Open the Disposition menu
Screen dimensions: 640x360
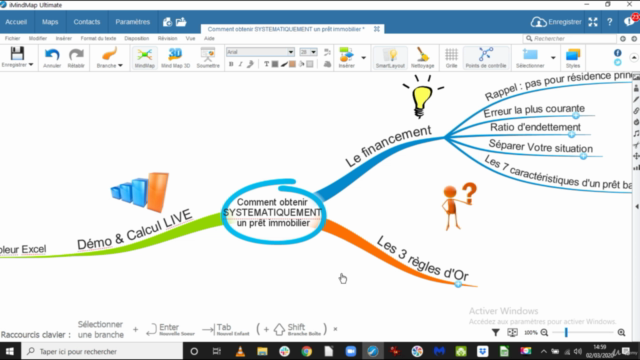coord(137,38)
